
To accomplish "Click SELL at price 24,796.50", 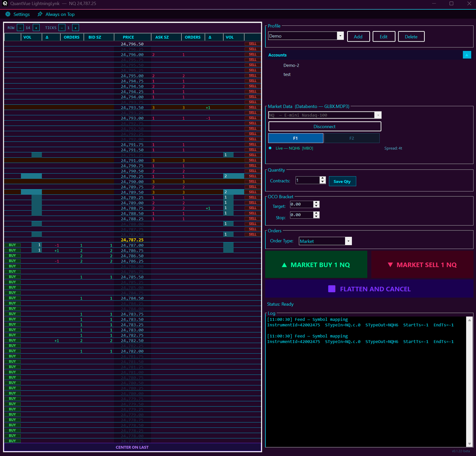I will click(253, 44).
